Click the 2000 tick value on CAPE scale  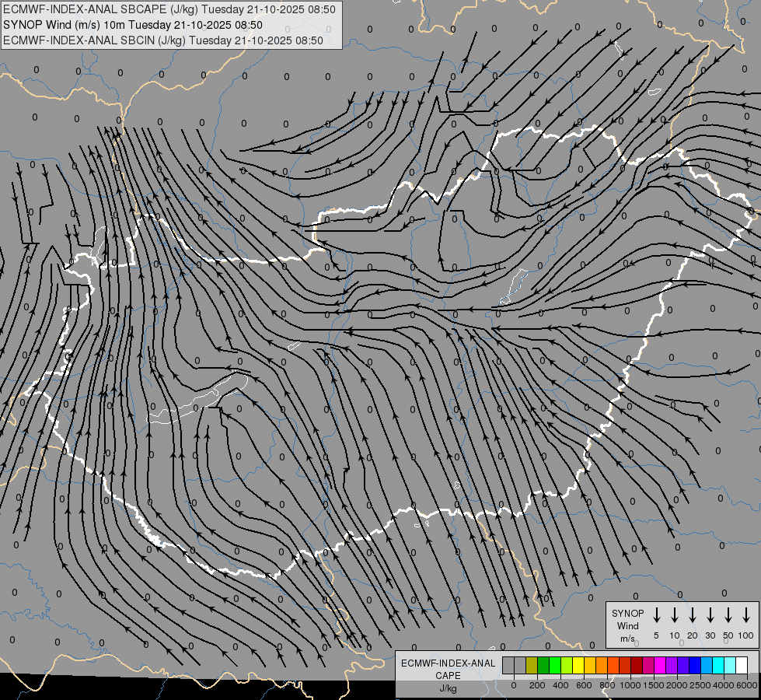tap(677, 685)
